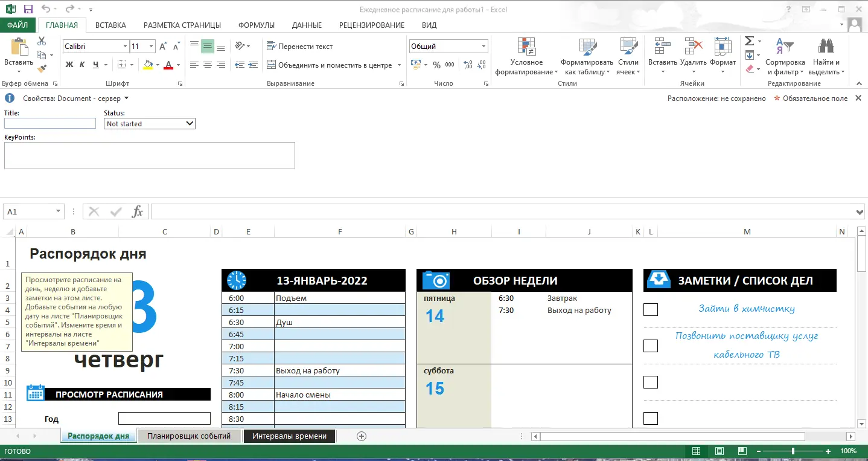Click Объединить и поместить в центре
Viewport: 868px width, 461px height.
coord(330,65)
